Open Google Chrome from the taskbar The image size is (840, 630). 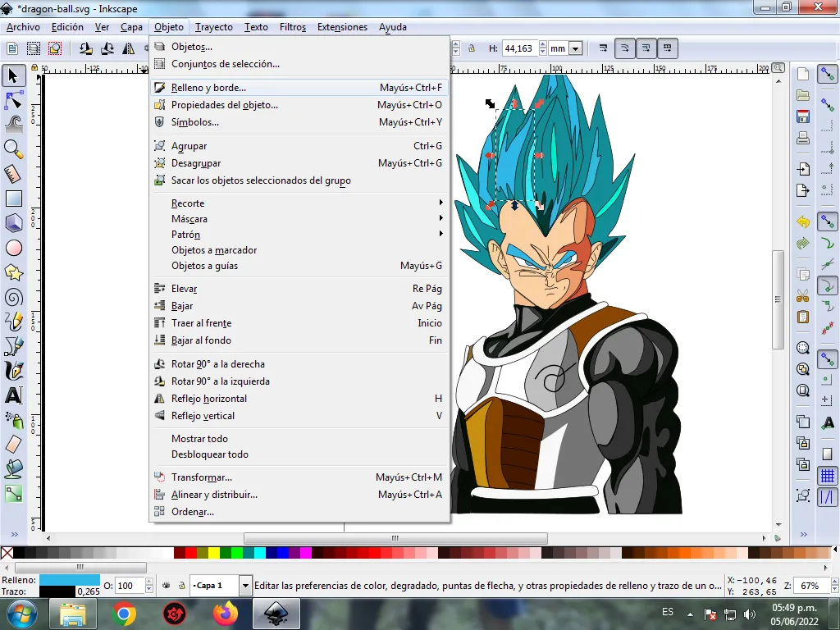tap(124, 614)
